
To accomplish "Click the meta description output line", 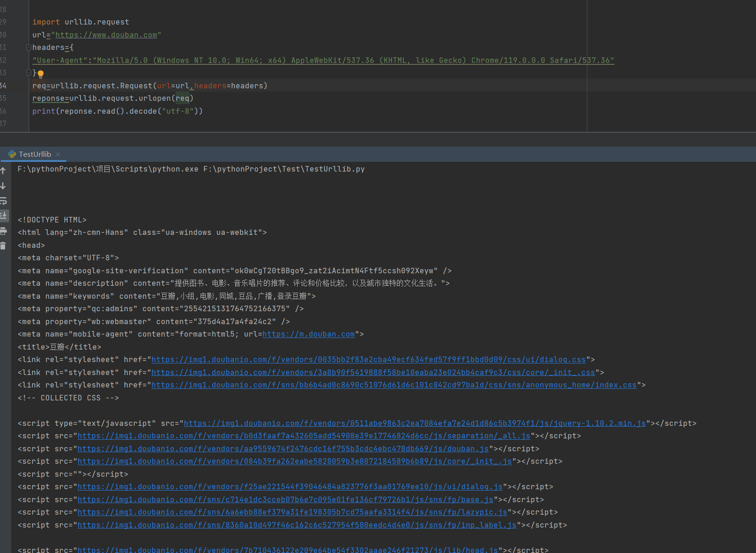I will point(234,283).
